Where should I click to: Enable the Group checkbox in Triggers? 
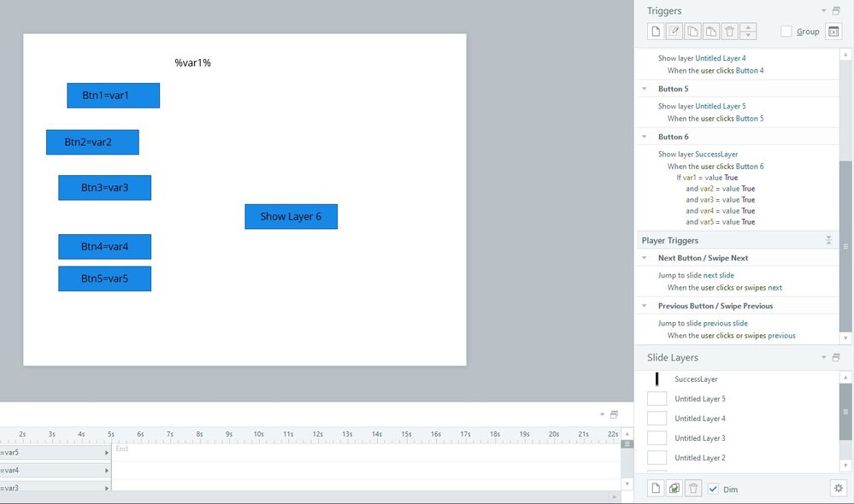click(786, 32)
